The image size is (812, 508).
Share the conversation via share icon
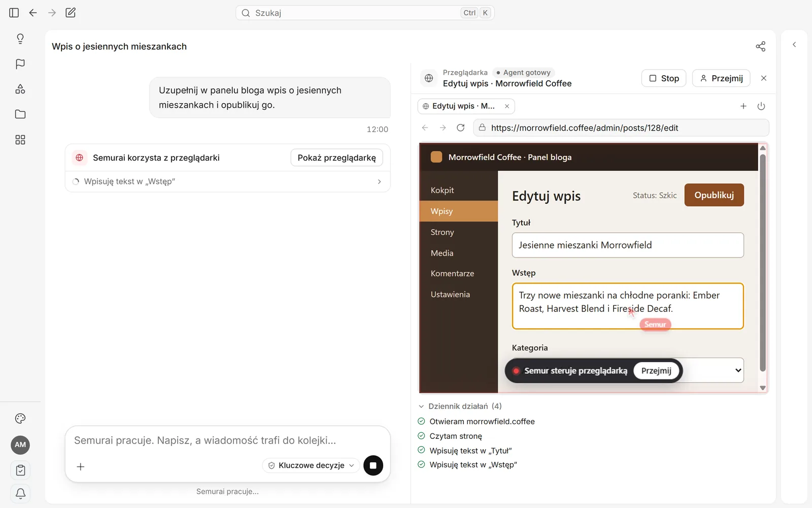(760, 46)
